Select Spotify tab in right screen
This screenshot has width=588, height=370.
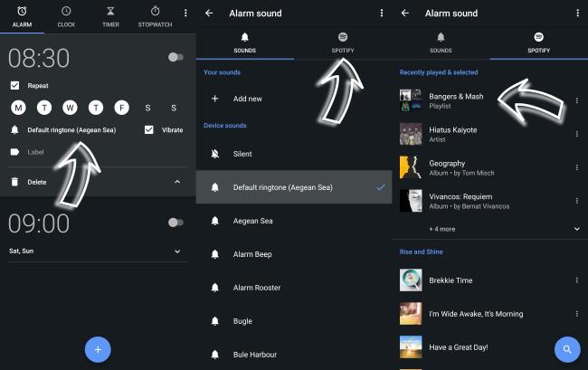click(539, 43)
